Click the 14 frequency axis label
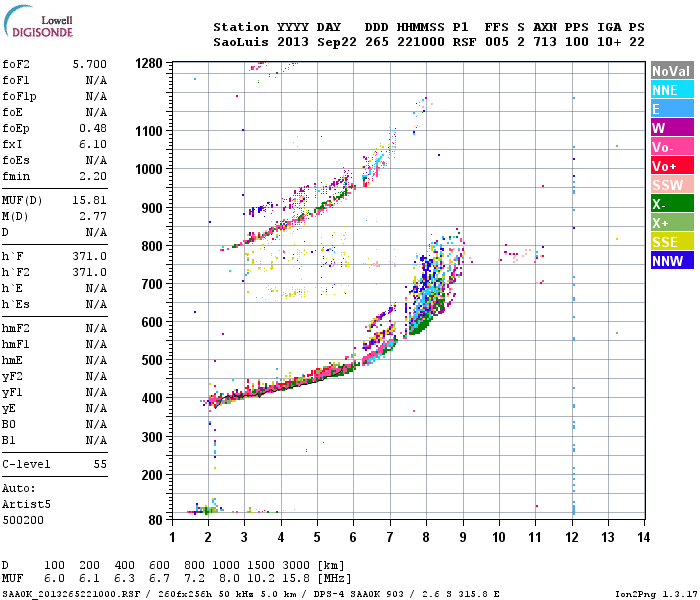Viewport: 700px width, 600px height. [643, 537]
